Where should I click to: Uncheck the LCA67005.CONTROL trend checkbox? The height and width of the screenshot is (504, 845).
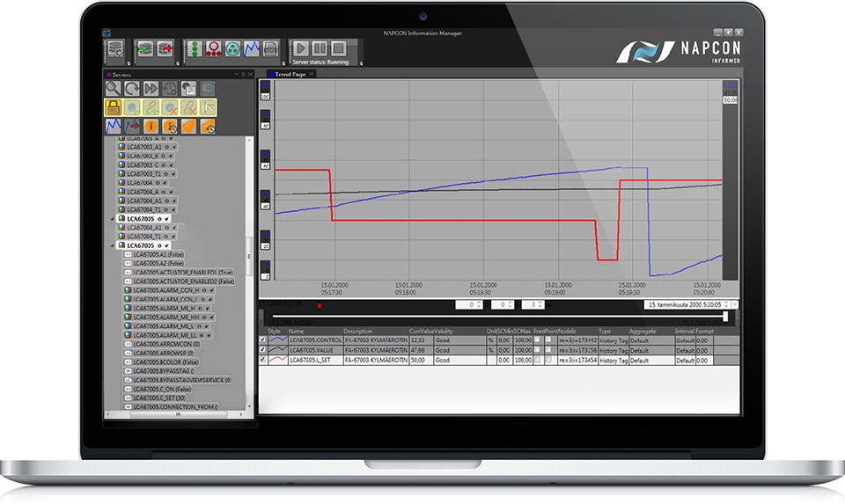[263, 340]
